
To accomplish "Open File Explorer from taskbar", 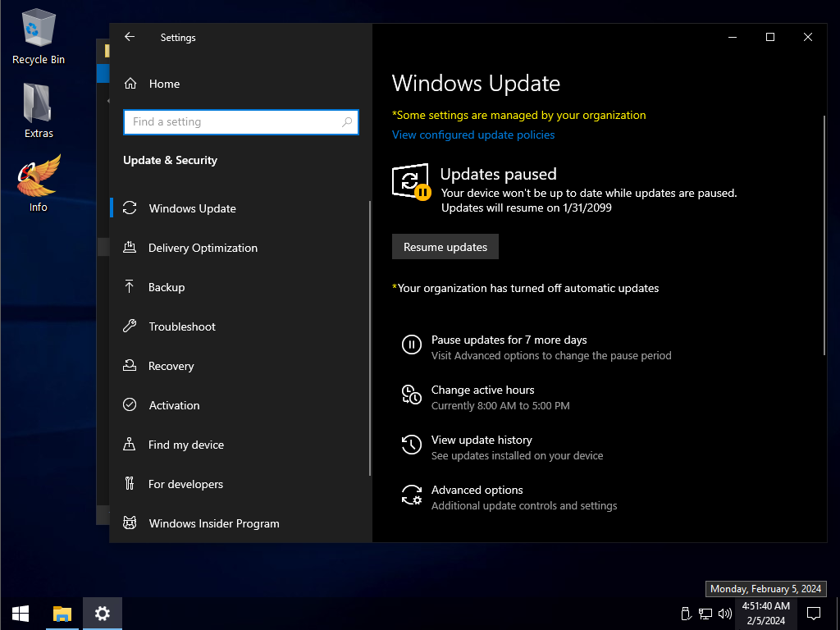I will coord(62,613).
